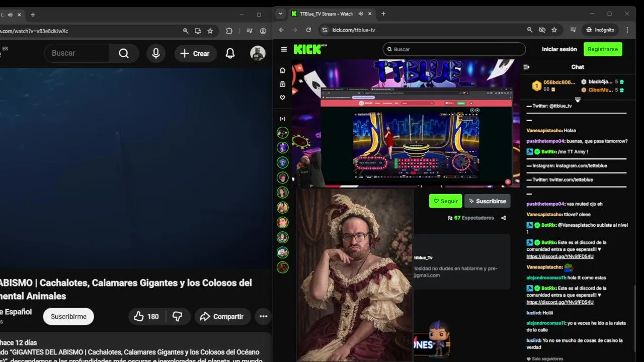Open YouTube account avatar menu
The height and width of the screenshot is (362, 644).
tap(258, 53)
